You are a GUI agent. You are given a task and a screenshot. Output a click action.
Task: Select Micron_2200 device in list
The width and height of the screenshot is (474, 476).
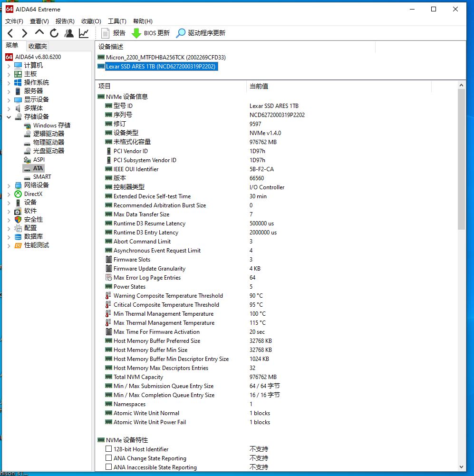click(165, 57)
